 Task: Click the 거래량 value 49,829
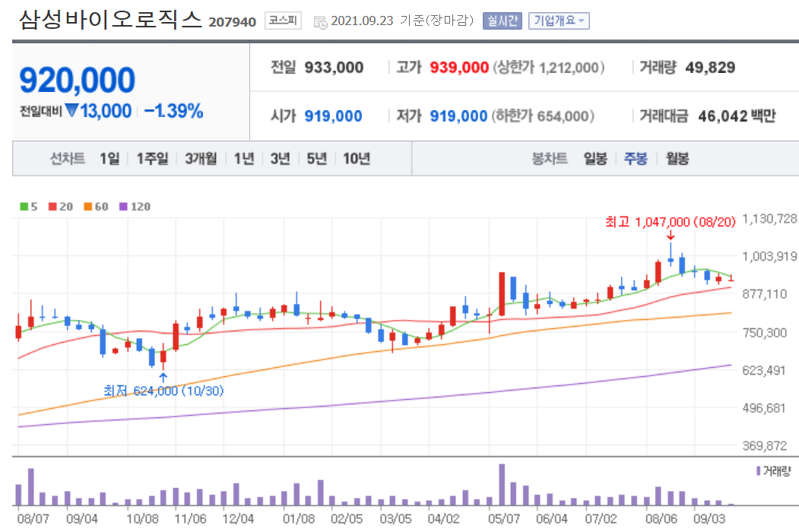tap(710, 68)
